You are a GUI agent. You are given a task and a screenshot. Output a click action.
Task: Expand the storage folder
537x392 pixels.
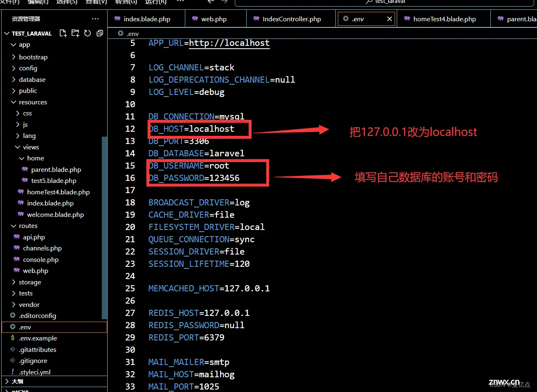[x=13, y=282]
